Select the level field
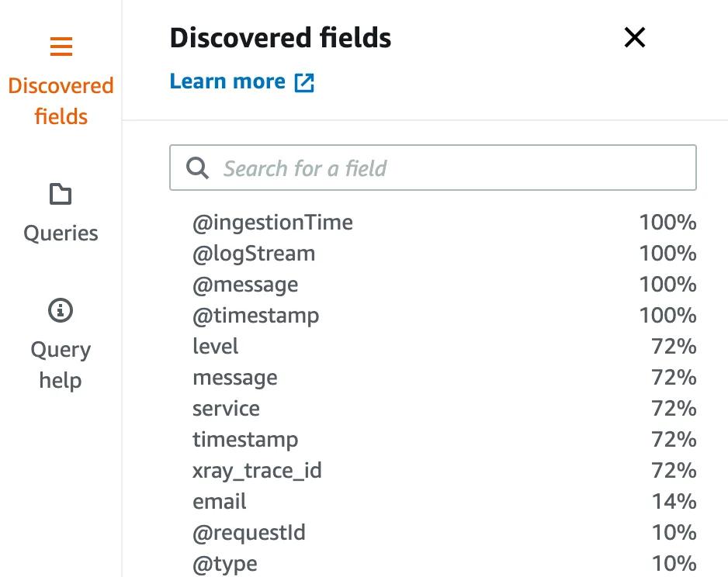 click(x=216, y=347)
